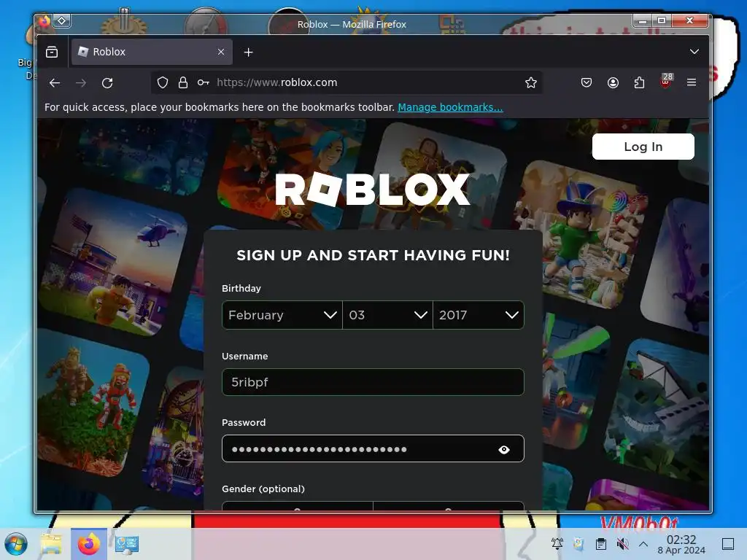Click the Log In button

pyautogui.click(x=643, y=147)
